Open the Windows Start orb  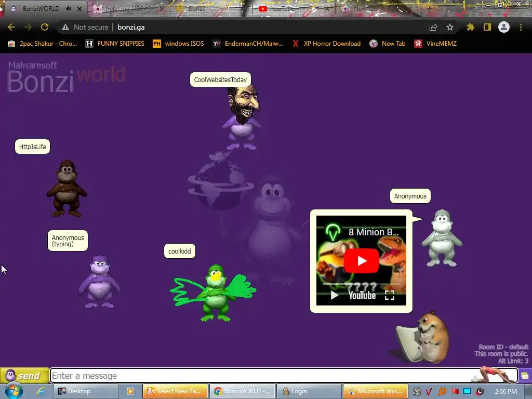[x=14, y=391]
